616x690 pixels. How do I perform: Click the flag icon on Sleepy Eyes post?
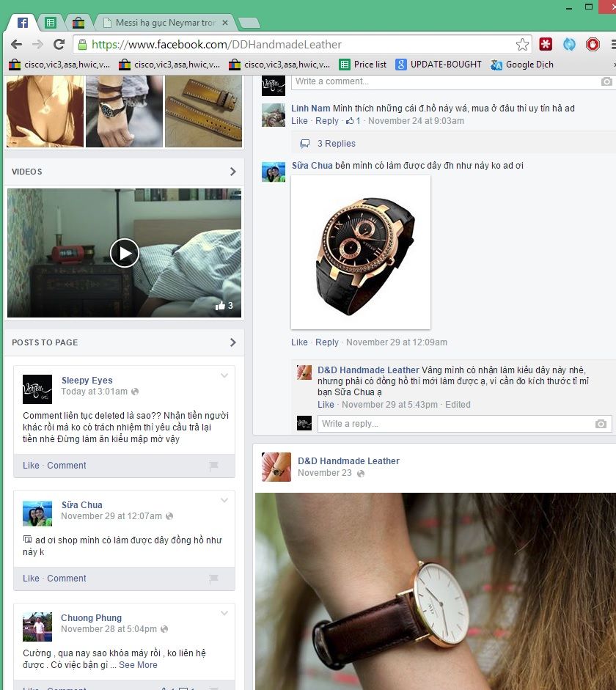213,466
